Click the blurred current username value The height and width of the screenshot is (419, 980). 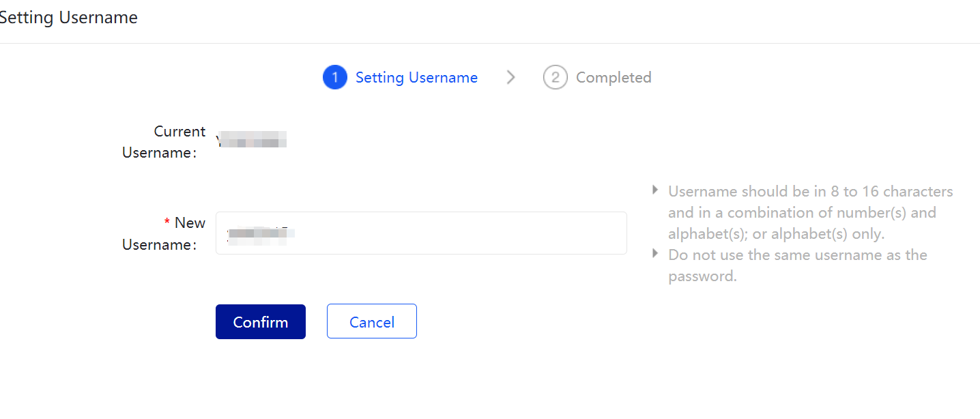[251, 141]
